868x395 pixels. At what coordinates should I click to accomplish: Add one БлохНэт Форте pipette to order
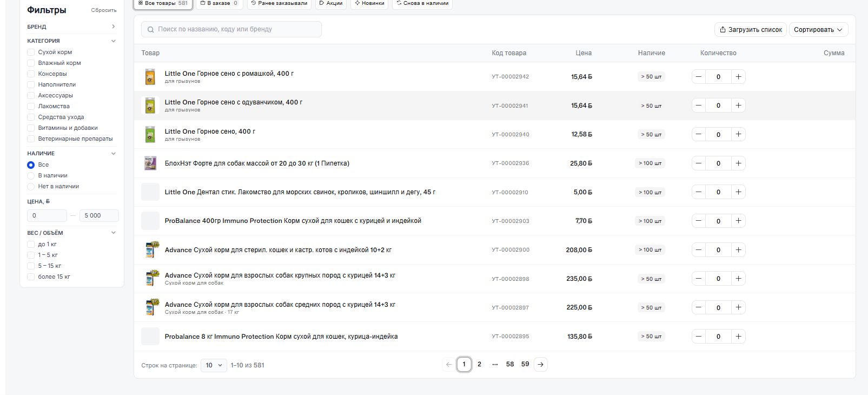click(x=738, y=163)
